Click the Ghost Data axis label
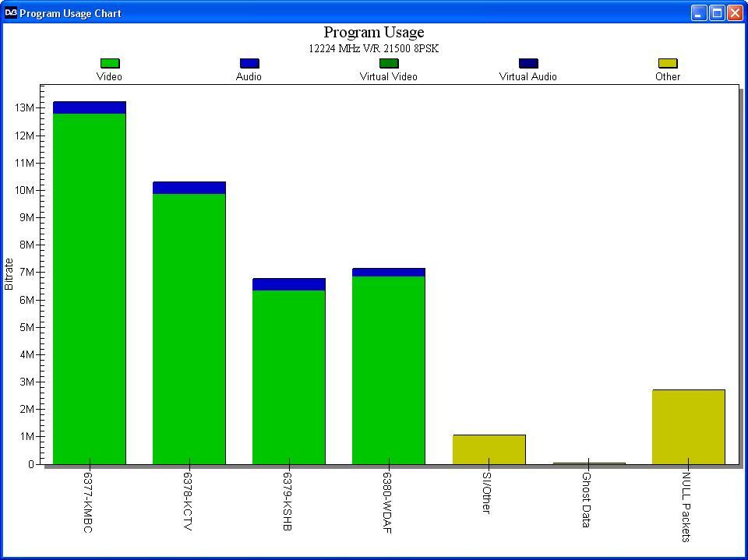 (x=587, y=499)
